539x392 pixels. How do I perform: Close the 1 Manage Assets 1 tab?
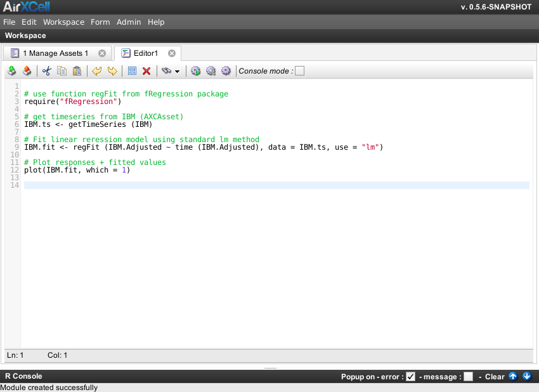pos(102,53)
